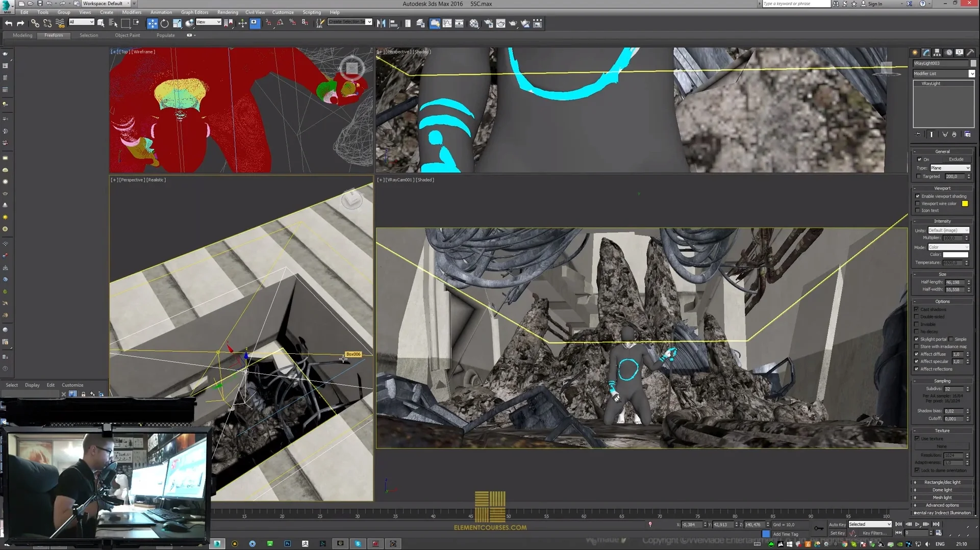Enable the Targeted checkbox
The height and width of the screenshot is (550, 980).
tap(919, 176)
